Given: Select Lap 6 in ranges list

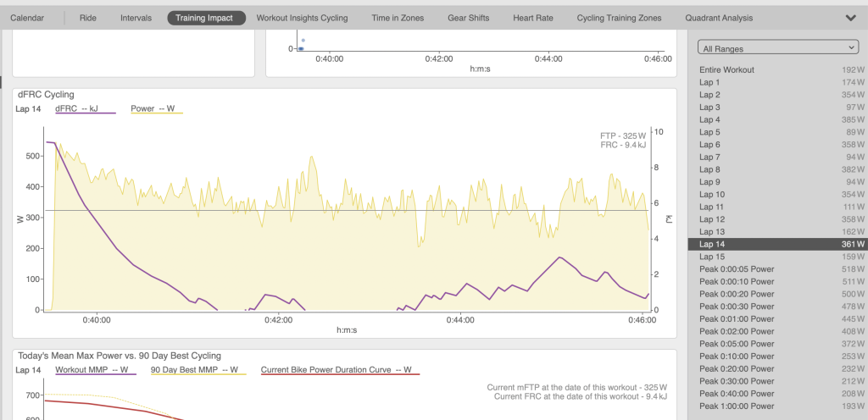Looking at the screenshot, I should [778, 144].
